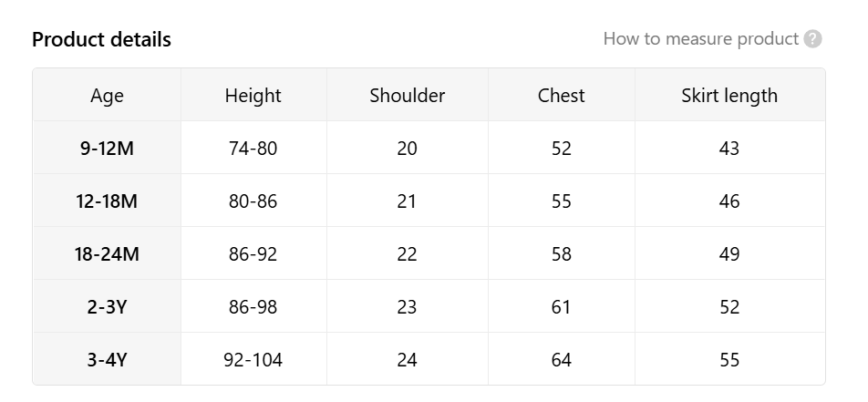Click the 18-24M age row label

coord(107,253)
